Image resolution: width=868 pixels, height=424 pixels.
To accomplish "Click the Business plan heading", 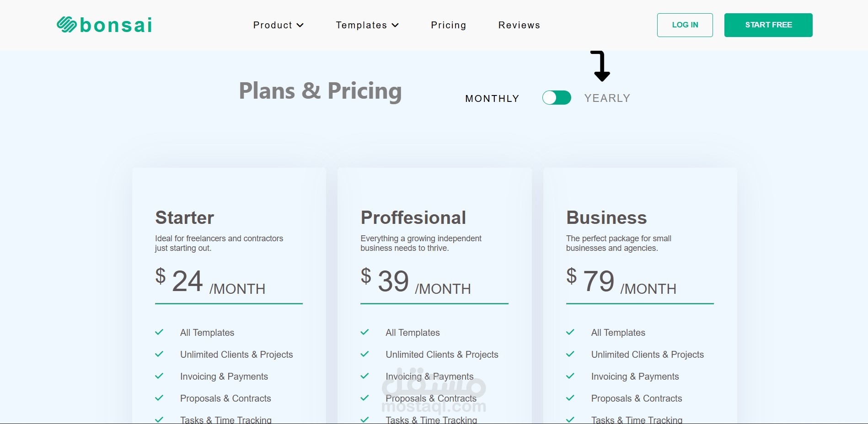I will click(x=606, y=218).
